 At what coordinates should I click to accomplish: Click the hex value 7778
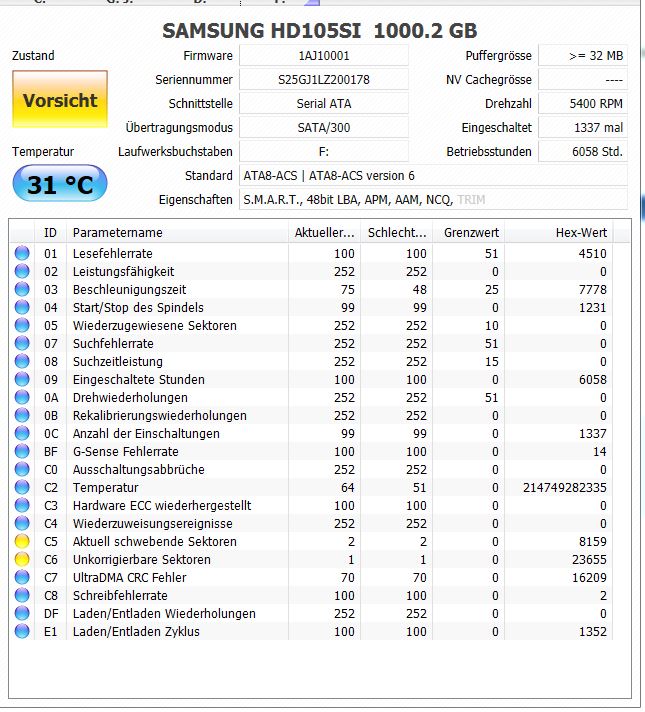[593, 289]
